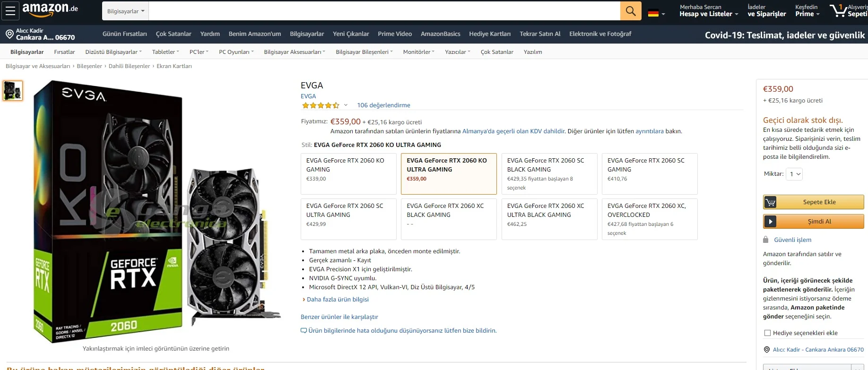Select the product image thumbnail
The width and height of the screenshot is (868, 370).
click(x=13, y=91)
